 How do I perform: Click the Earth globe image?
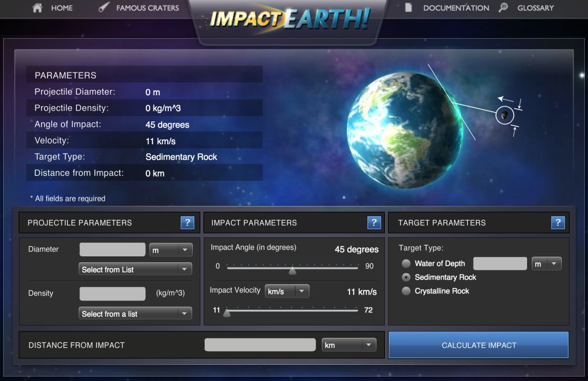pos(405,130)
